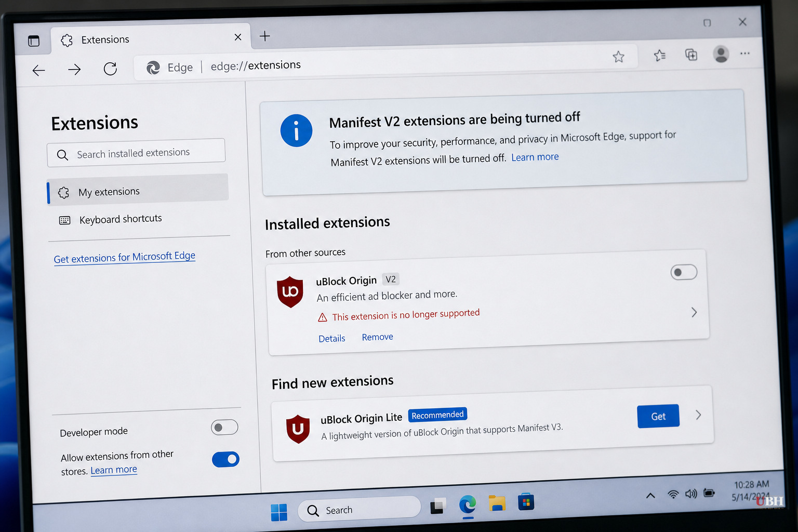This screenshot has width=798, height=532.
Task: Click the Recommended badge
Action: pos(437,415)
